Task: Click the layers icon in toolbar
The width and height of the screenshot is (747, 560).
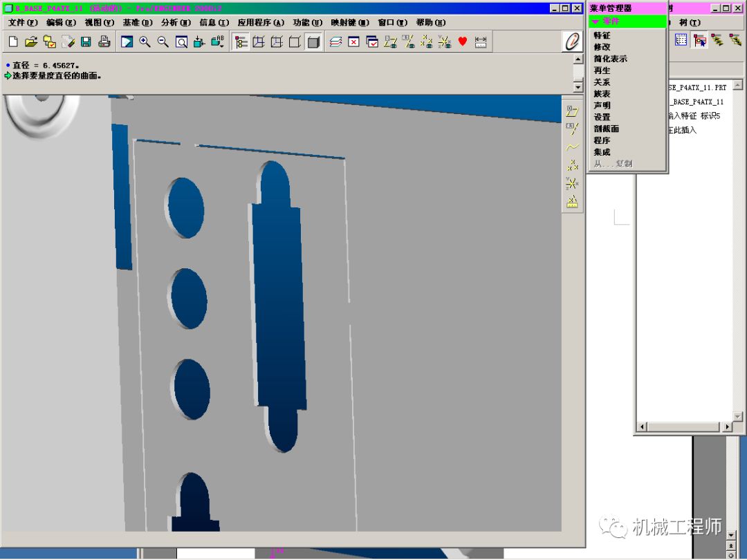Action: 336,42
